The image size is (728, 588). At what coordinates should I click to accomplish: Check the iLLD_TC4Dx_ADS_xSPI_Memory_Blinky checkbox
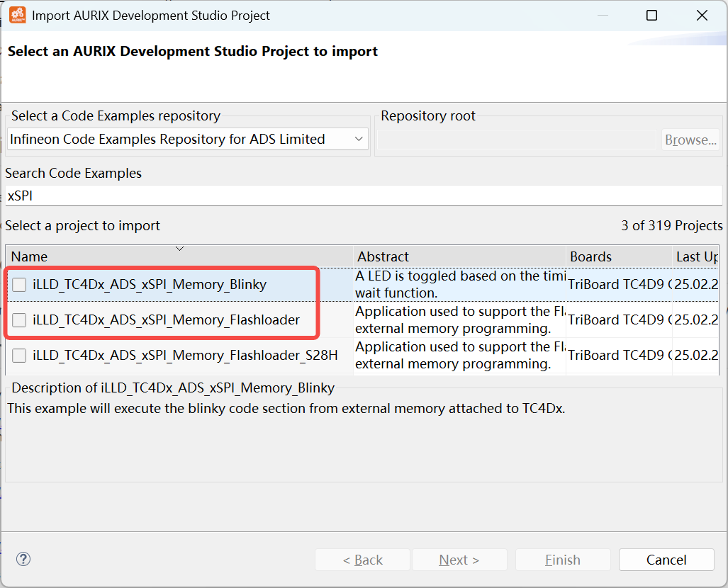click(x=19, y=285)
